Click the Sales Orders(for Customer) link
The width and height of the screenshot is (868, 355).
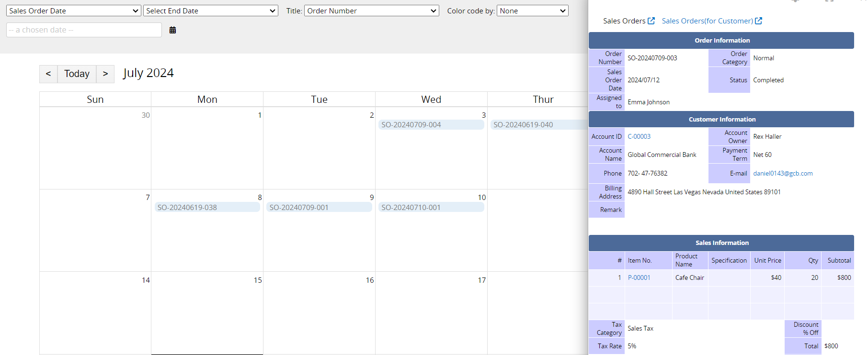pyautogui.click(x=707, y=21)
